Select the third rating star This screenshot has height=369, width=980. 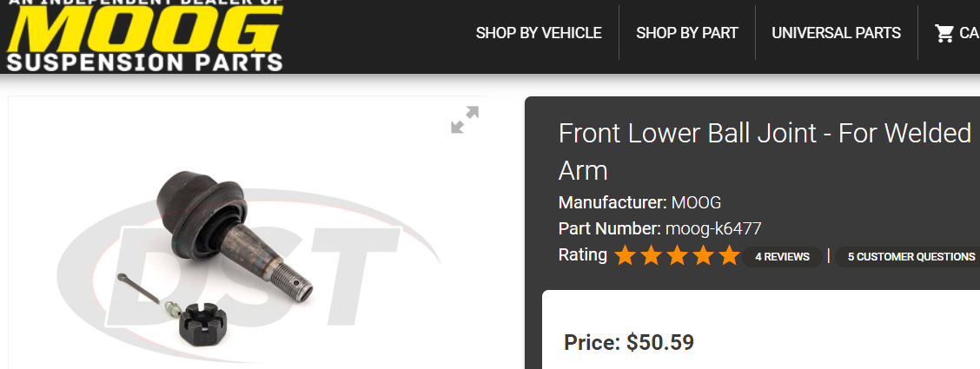tap(677, 256)
